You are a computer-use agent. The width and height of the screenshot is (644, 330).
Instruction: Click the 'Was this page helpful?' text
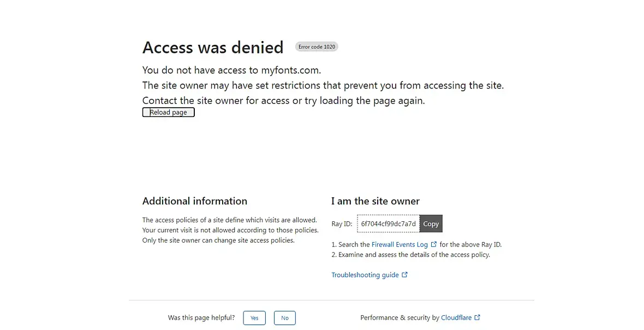pos(201,318)
